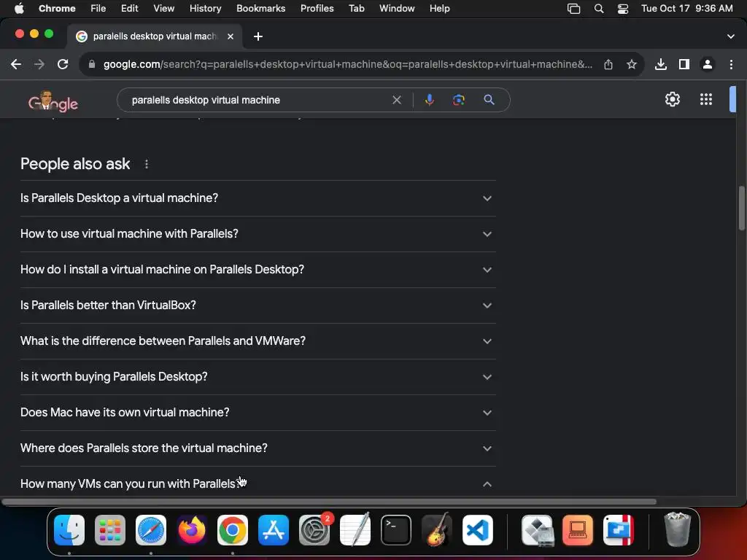The width and height of the screenshot is (747, 560).
Task: Open Google apps grid
Action: coord(706,99)
